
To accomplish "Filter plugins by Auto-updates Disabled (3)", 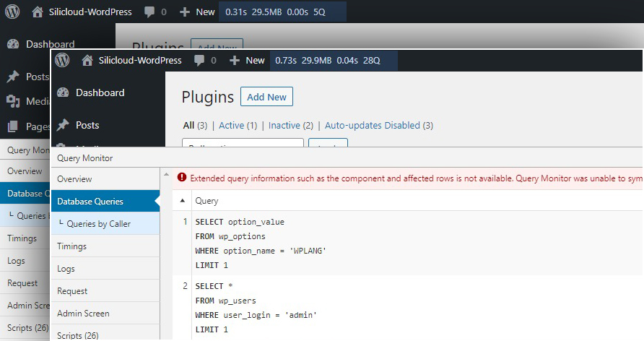I will pyautogui.click(x=379, y=125).
